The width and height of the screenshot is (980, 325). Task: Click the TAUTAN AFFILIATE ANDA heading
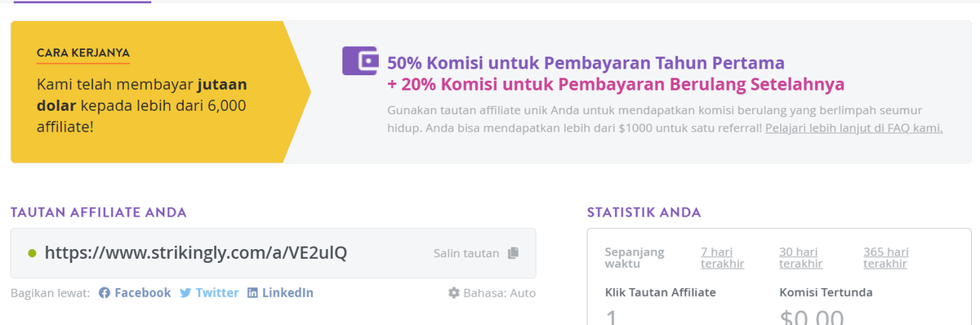[x=99, y=212]
